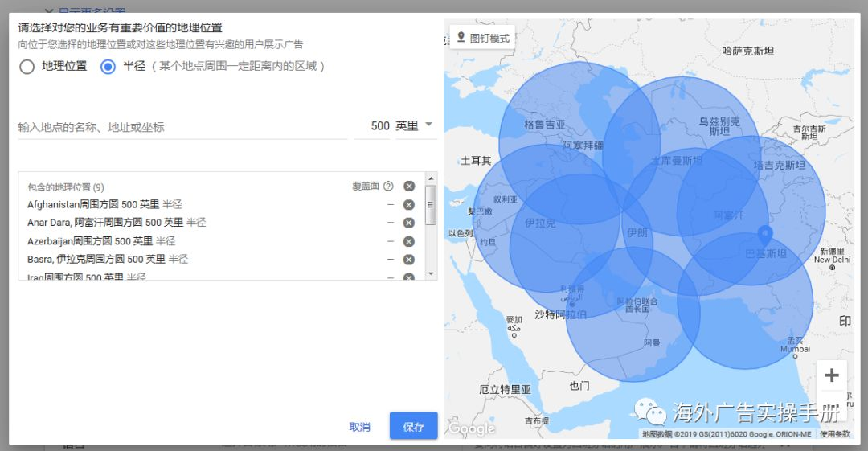Viewport: 868px width, 451px height.
Task: Click the 保存 save button
Action: [x=413, y=427]
